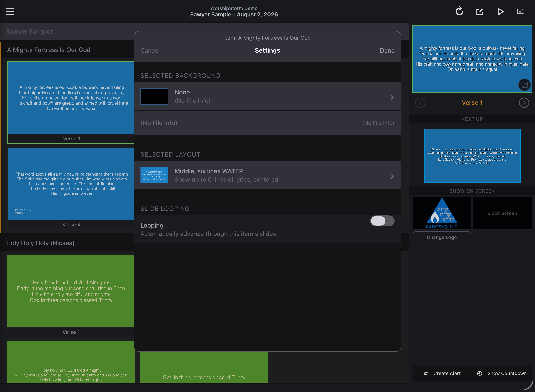
Task: Click the edit/export icon in top bar
Action: (479, 12)
